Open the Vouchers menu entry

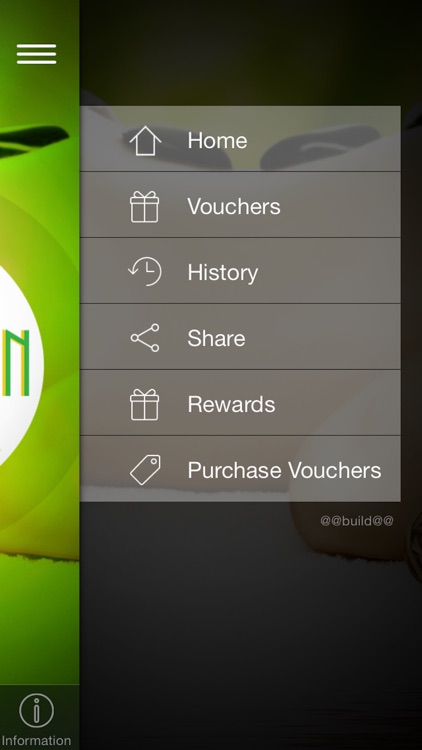[240, 205]
